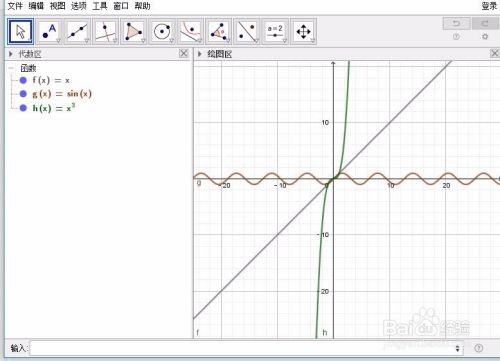Select the Move Graphics View tool
The image size is (500, 361).
[303, 32]
